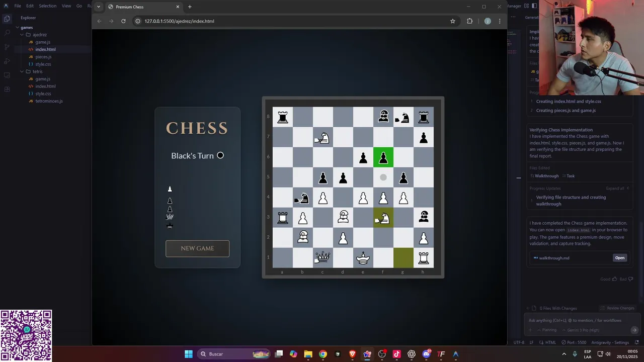Open the Chrome profile avatar
This screenshot has height=362, width=644.
point(487,21)
